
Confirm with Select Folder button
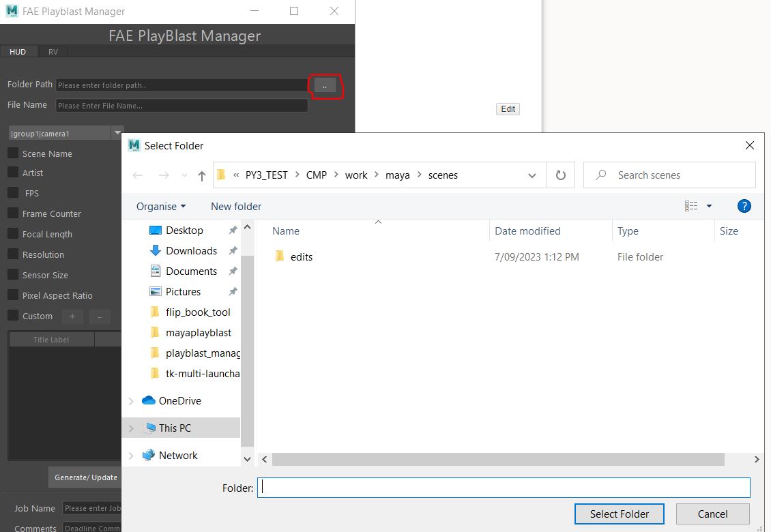point(619,514)
